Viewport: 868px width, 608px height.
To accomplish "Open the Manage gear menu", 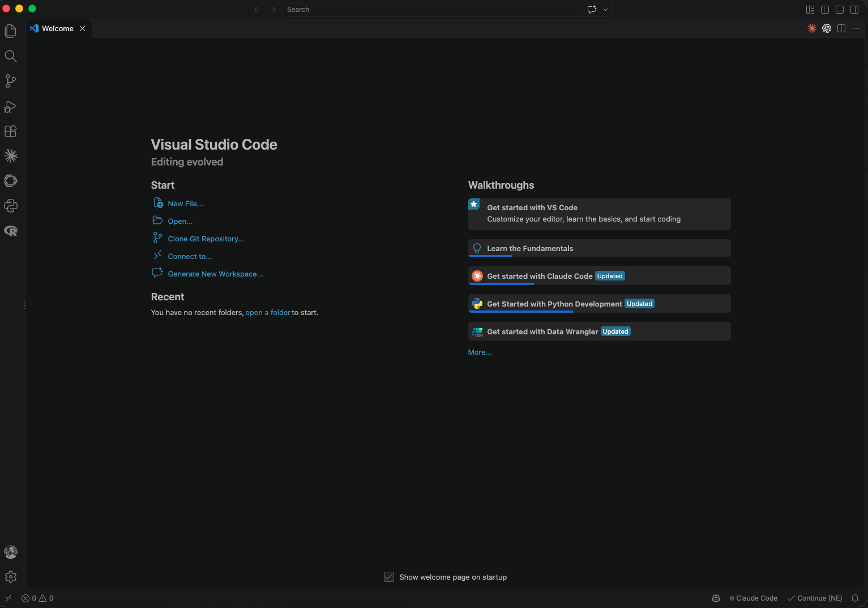I will pyautogui.click(x=11, y=577).
